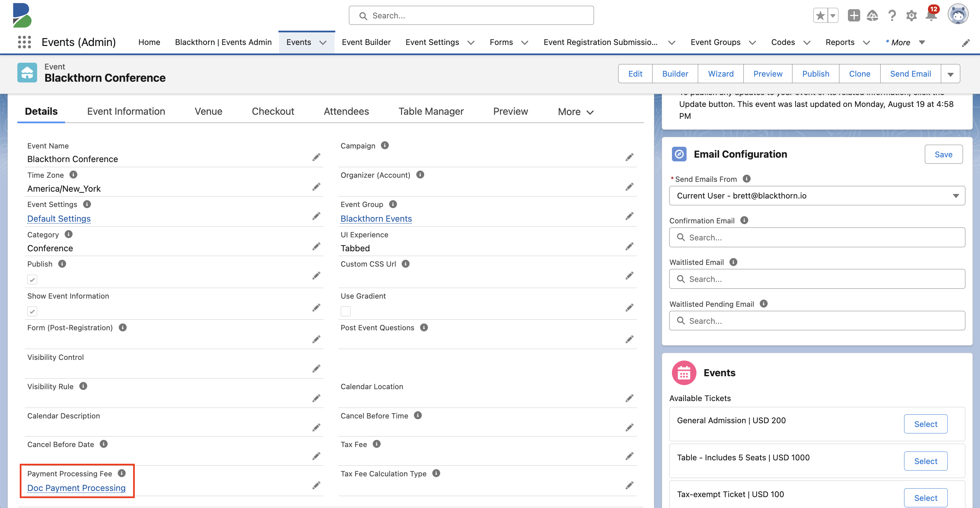Click the Event Builder icon in toolbar
980x508 pixels.
click(x=367, y=42)
